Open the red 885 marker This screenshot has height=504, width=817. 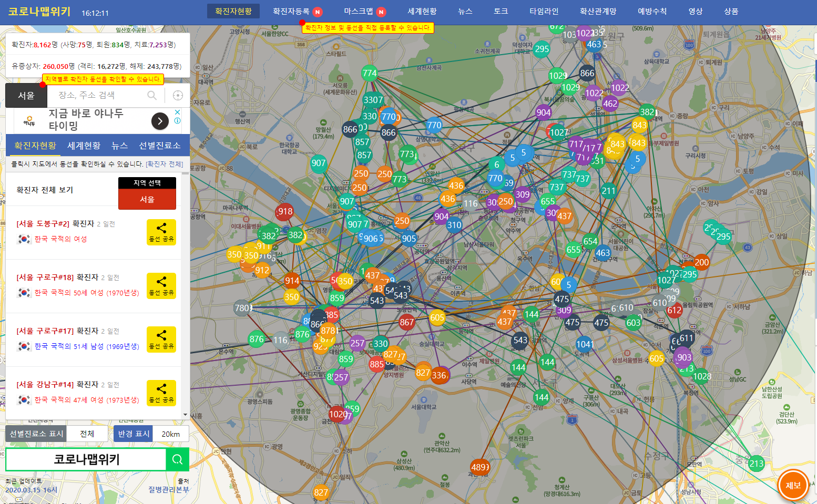click(376, 364)
